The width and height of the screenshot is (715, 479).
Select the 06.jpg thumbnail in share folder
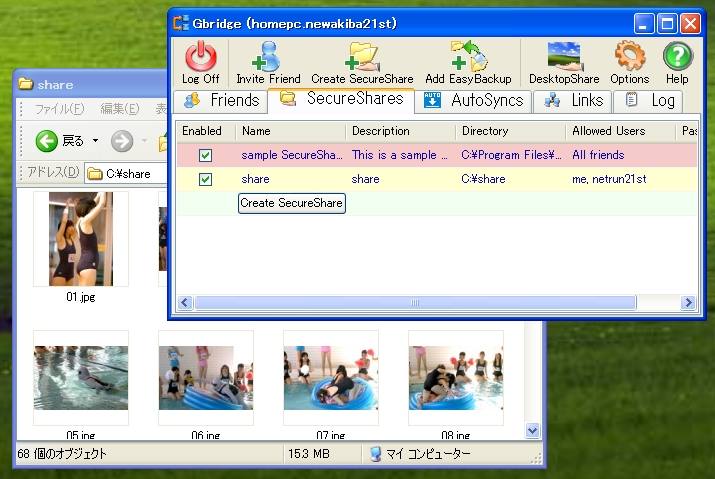tap(206, 378)
